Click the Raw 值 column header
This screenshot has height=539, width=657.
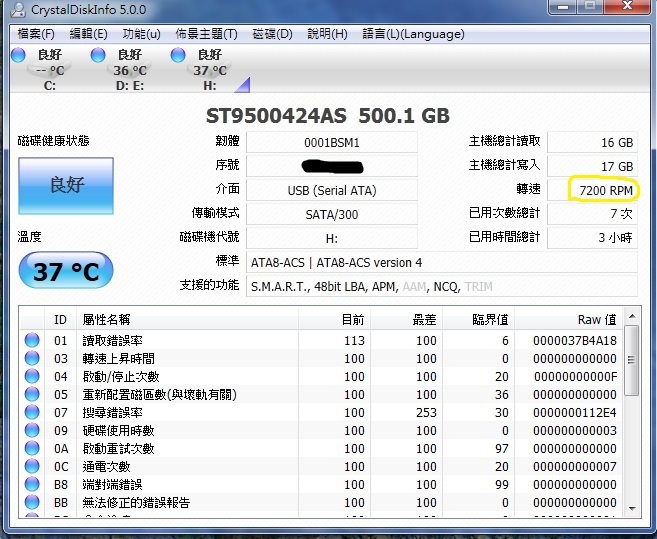pos(569,320)
